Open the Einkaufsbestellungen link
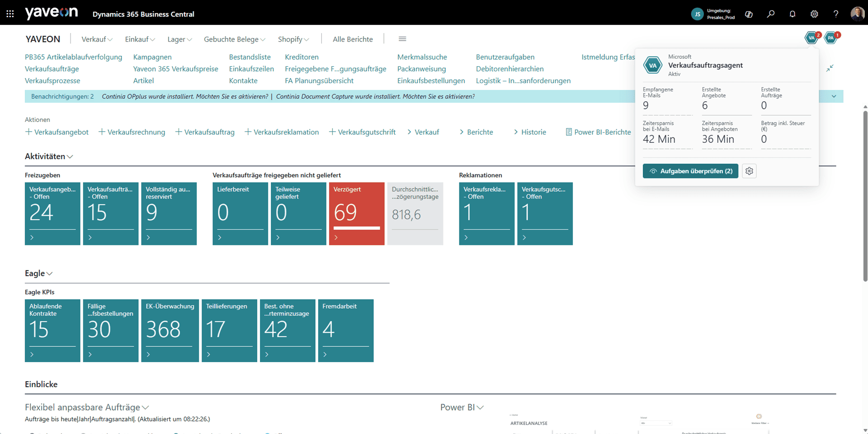The height and width of the screenshot is (434, 868). tap(431, 80)
